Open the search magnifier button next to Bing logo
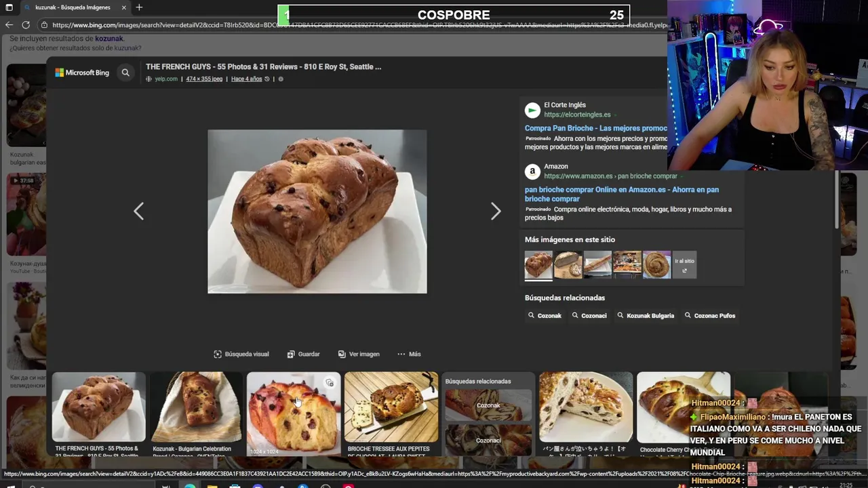Viewport: 868px width, 488px height. click(125, 73)
